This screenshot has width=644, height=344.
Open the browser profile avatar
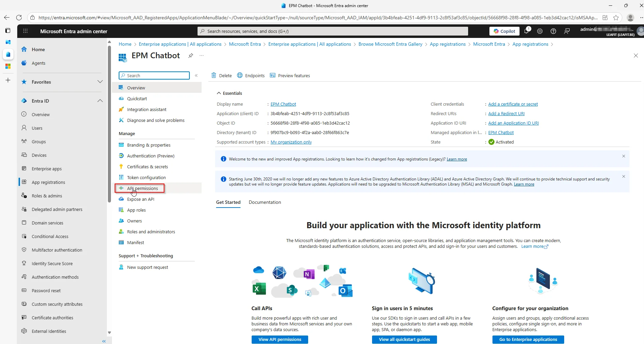click(630, 18)
